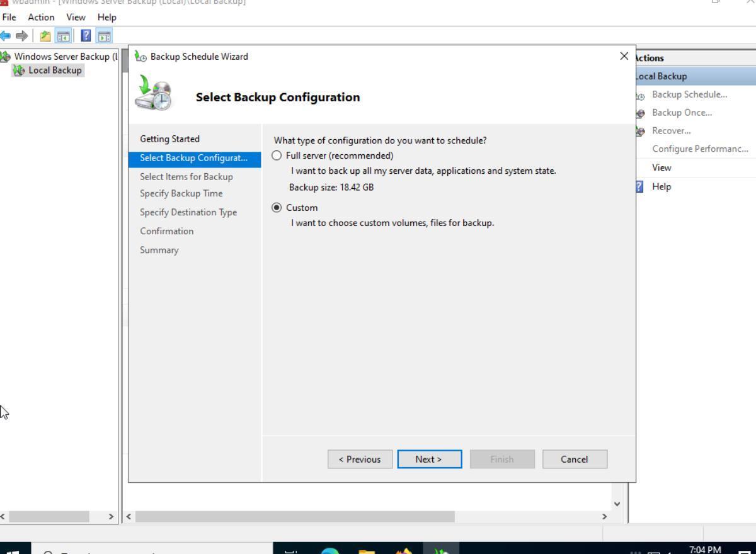Click the Select Backup Configuration heading
Viewport: 756px width, 554px height.
(x=278, y=98)
